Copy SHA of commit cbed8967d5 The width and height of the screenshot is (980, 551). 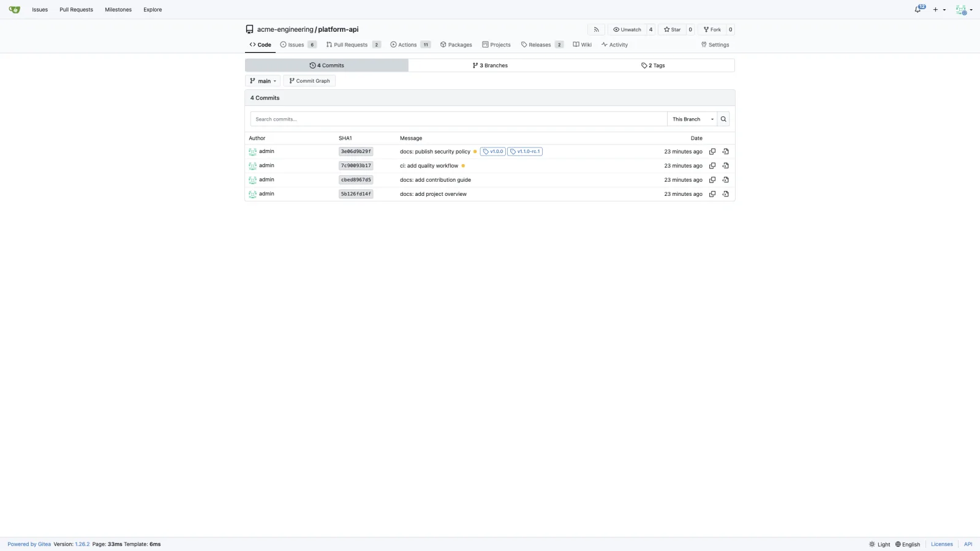(x=712, y=180)
